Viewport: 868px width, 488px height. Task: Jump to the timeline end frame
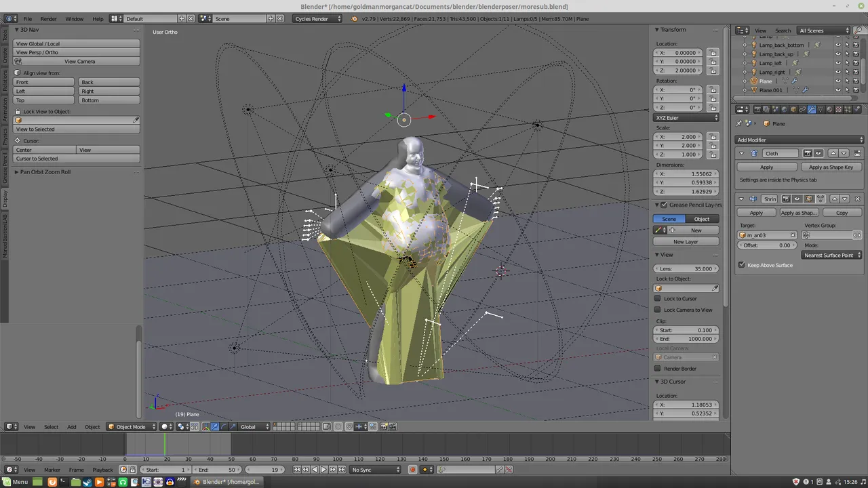341,470
